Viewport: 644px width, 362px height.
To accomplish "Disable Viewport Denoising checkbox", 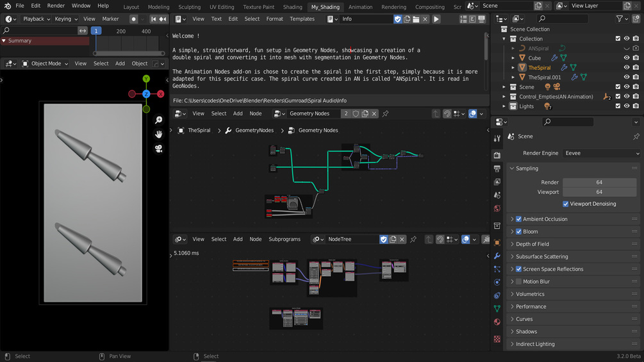I will coord(566,204).
